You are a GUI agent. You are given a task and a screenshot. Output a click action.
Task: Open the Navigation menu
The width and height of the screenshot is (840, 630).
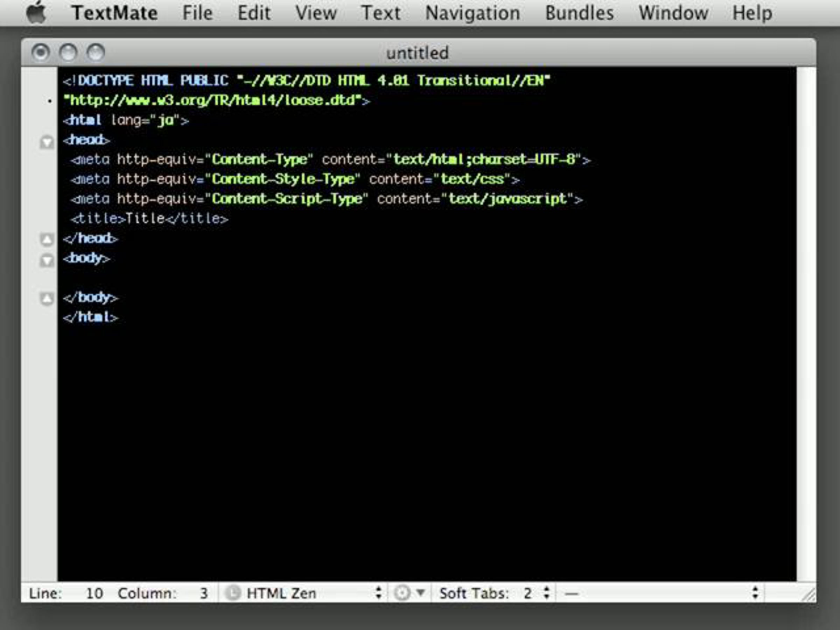point(472,13)
